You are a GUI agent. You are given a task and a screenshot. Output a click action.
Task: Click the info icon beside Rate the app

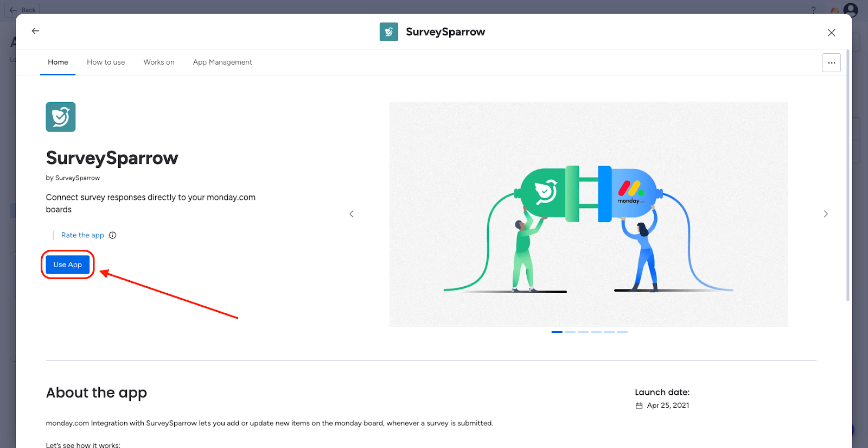pos(112,235)
